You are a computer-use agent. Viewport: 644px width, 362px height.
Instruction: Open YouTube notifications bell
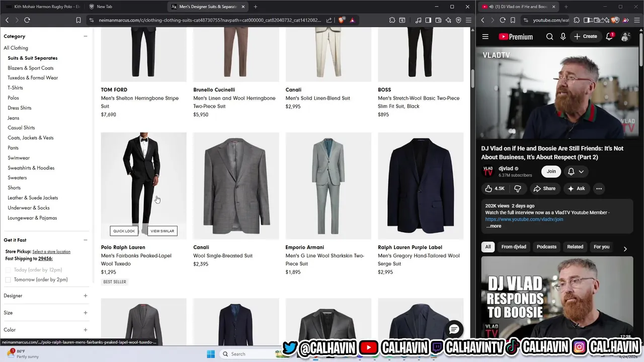pyautogui.click(x=609, y=36)
